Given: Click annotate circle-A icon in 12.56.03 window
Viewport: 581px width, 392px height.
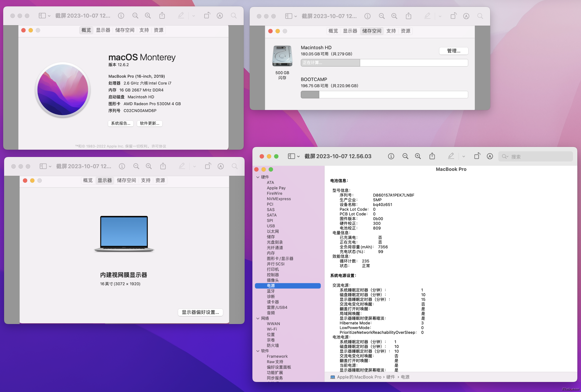Looking at the screenshot, I should point(490,157).
